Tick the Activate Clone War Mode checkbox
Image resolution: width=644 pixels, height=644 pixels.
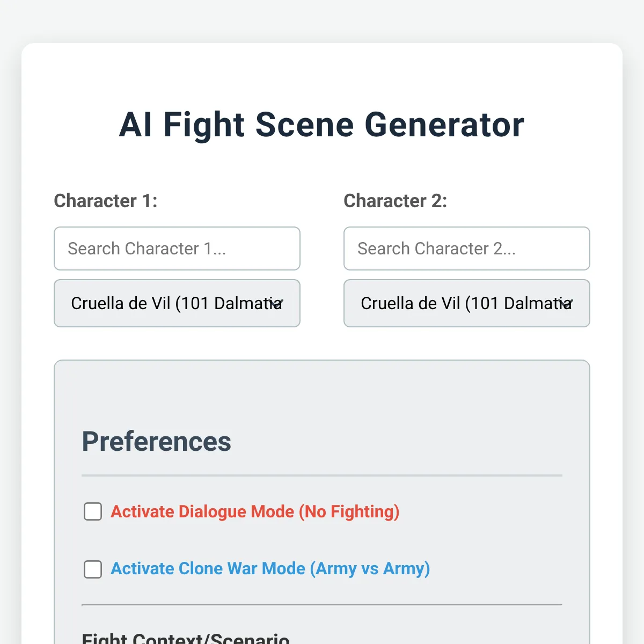[x=93, y=569]
